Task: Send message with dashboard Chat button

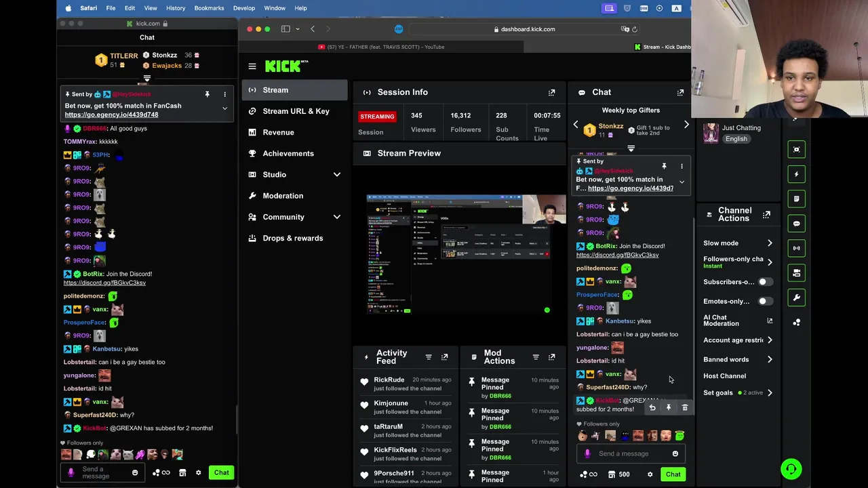Action: (673, 474)
